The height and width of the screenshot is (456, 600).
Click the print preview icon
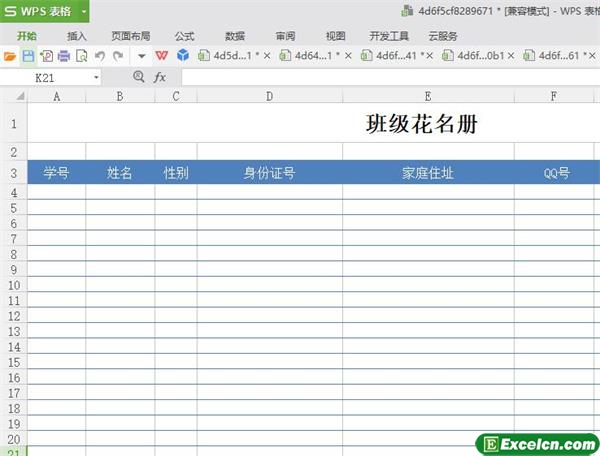point(82,56)
